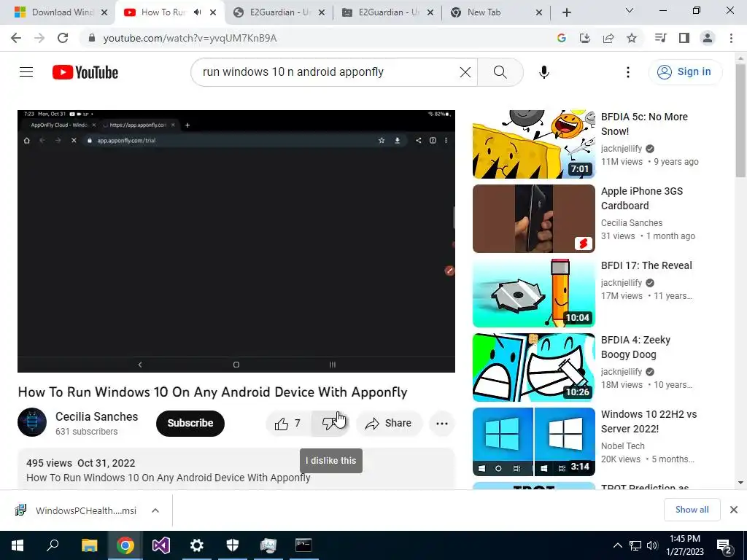
Task: Open Windows Start menu
Action: click(18, 545)
